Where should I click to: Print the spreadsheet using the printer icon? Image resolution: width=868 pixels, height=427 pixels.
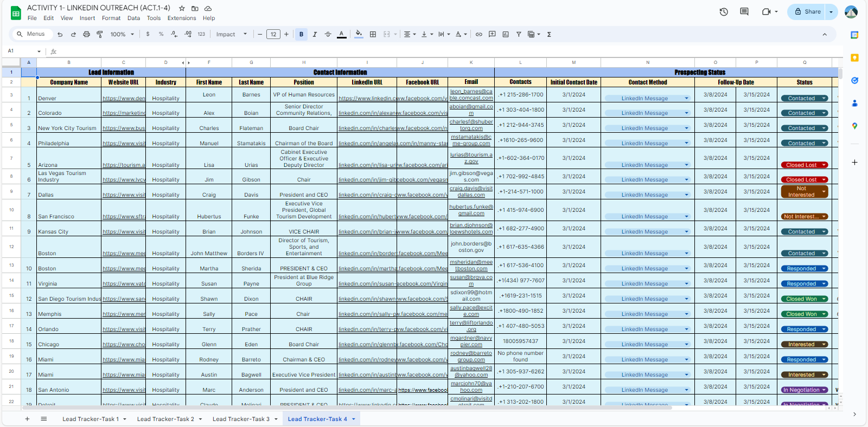pyautogui.click(x=86, y=34)
